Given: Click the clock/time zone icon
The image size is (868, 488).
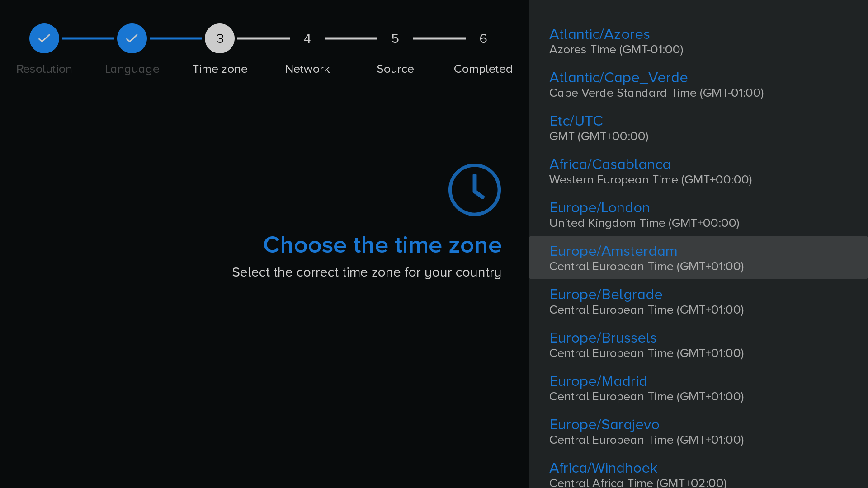Looking at the screenshot, I should (475, 189).
